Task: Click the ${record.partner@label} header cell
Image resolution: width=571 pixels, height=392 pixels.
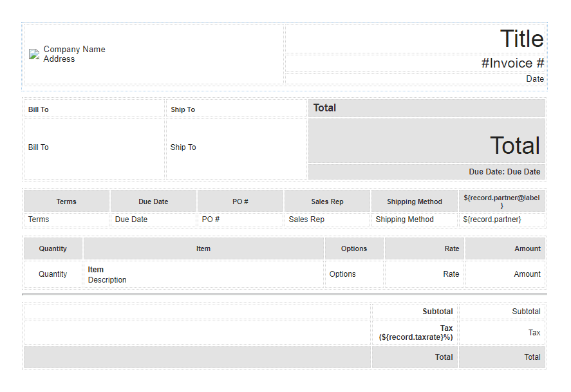Action: click(x=502, y=201)
